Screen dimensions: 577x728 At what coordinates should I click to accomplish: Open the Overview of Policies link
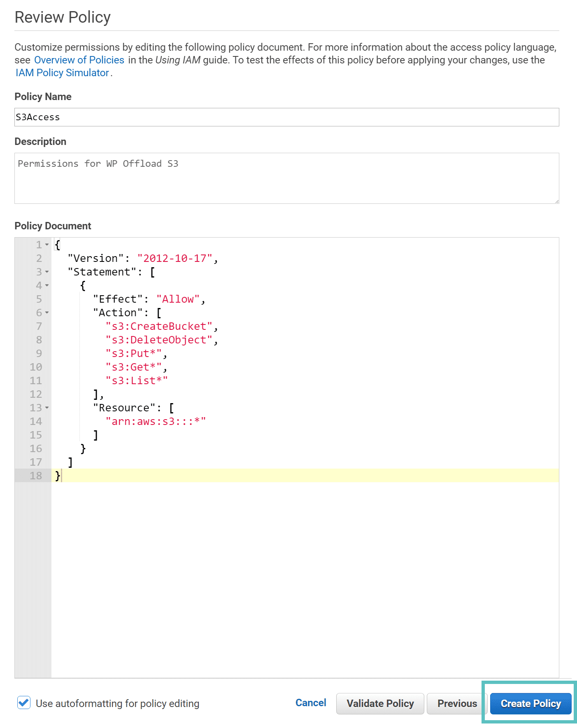coord(79,60)
